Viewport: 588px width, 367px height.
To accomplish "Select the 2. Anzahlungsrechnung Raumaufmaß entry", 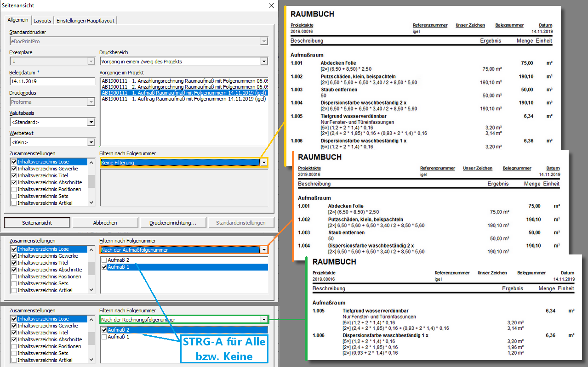I will pos(184,87).
